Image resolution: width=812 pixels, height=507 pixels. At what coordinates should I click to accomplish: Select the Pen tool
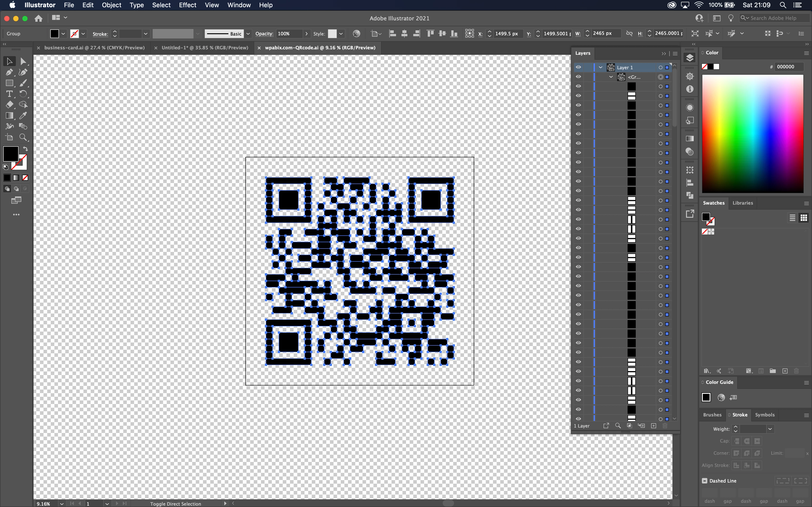9,72
